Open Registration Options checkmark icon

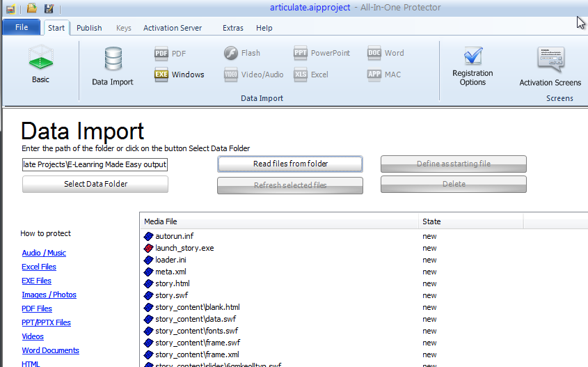click(472, 56)
